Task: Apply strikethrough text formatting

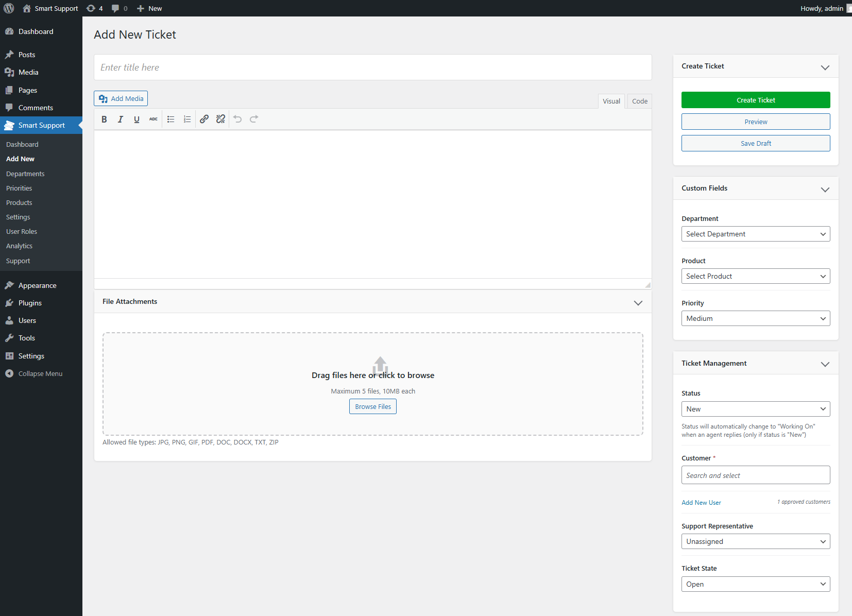Action: [x=154, y=119]
